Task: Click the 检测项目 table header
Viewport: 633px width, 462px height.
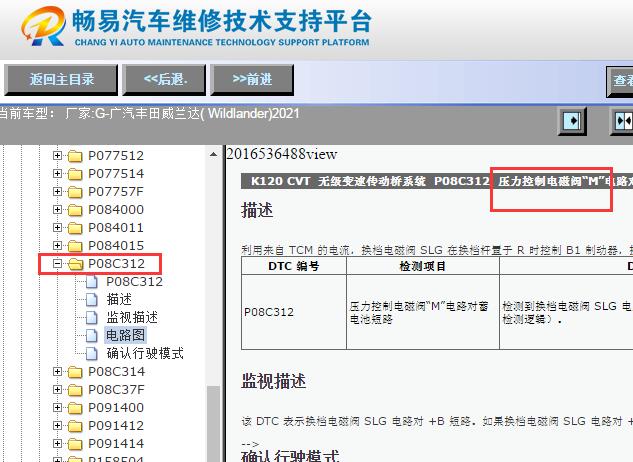Action: (x=422, y=266)
